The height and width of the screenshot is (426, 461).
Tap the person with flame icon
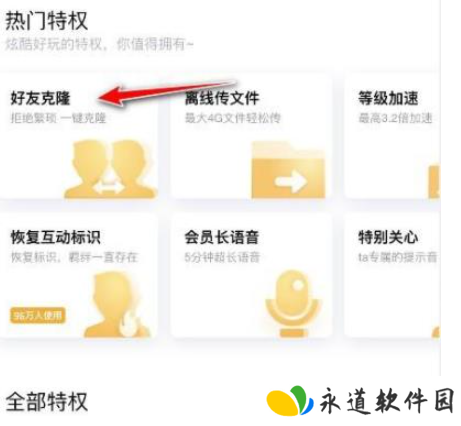point(117,305)
